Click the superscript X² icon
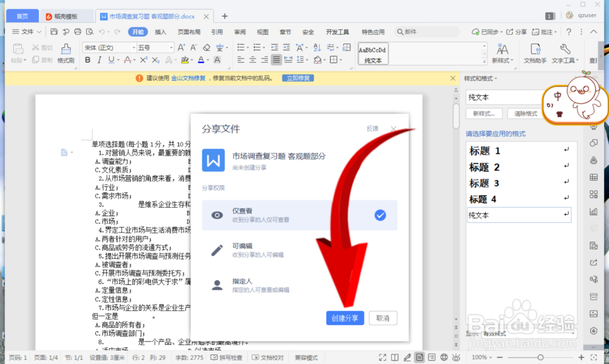Image resolution: width=609 pixels, height=364 pixels. (x=143, y=60)
